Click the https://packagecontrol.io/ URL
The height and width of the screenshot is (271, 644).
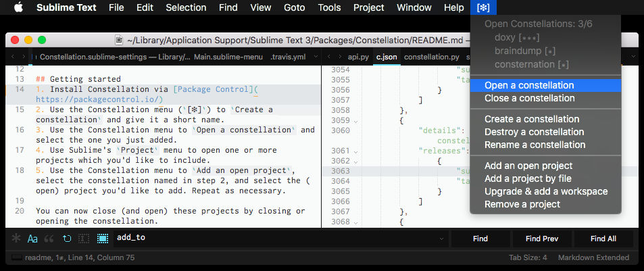[97, 99]
